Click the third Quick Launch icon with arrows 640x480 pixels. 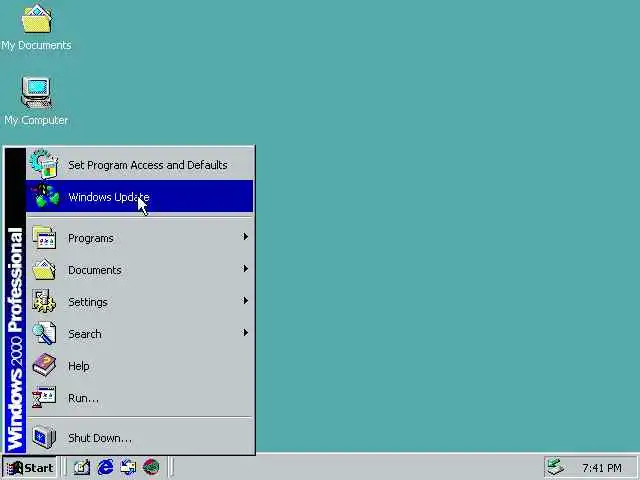point(128,467)
